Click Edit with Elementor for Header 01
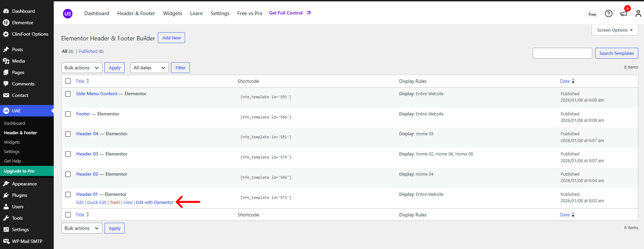 click(155, 203)
